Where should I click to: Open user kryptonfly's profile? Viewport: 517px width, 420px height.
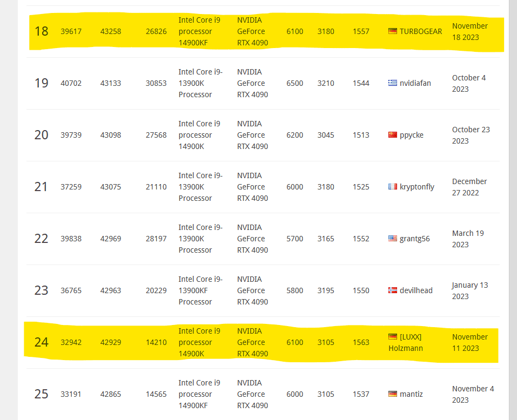[417, 187]
